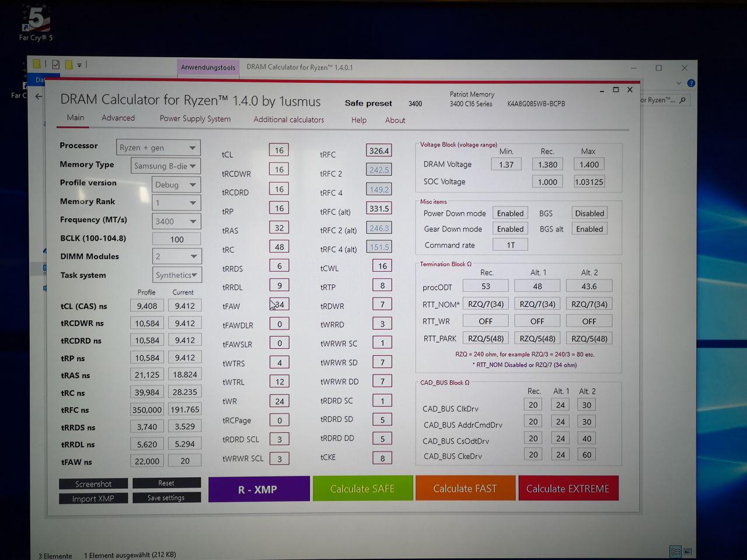
Task: Click the Explorer search magnifier icon
Action: click(x=682, y=100)
